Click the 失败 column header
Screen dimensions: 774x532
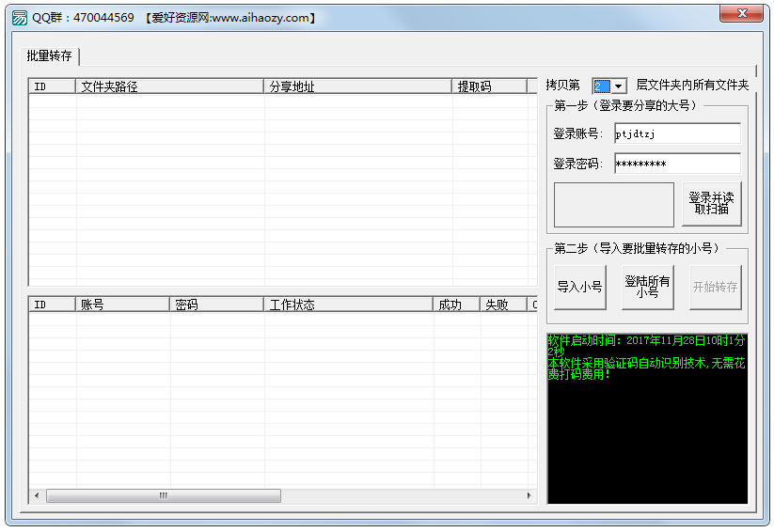[x=503, y=305]
